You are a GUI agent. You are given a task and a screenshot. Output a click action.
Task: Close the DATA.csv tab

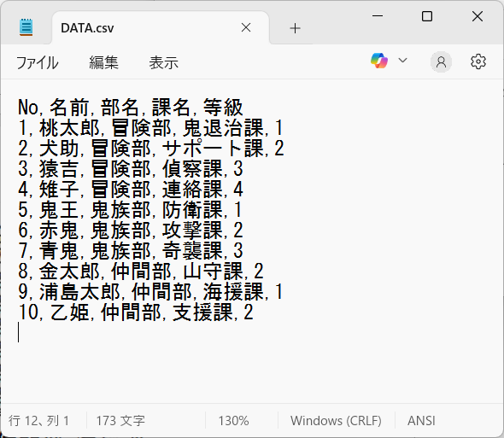tap(246, 27)
